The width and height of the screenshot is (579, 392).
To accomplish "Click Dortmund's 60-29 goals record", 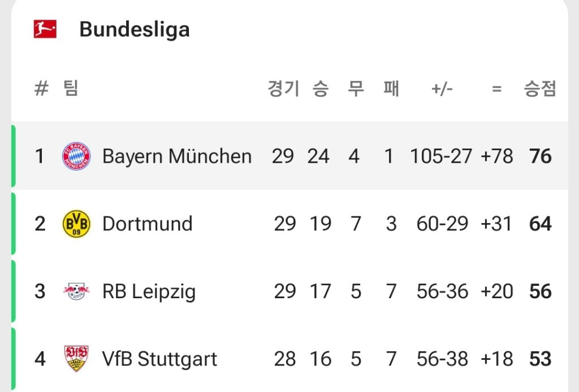I will [442, 224].
